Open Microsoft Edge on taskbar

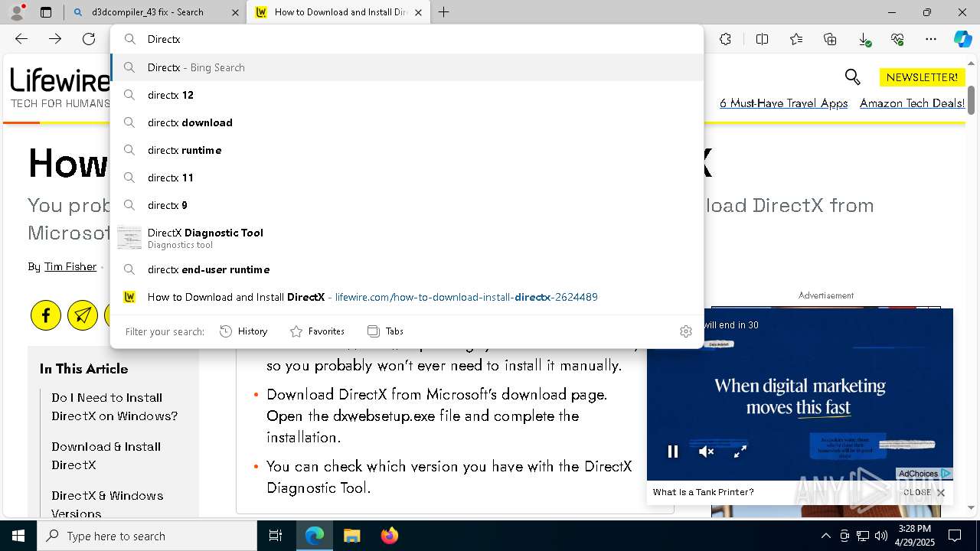[315, 536]
